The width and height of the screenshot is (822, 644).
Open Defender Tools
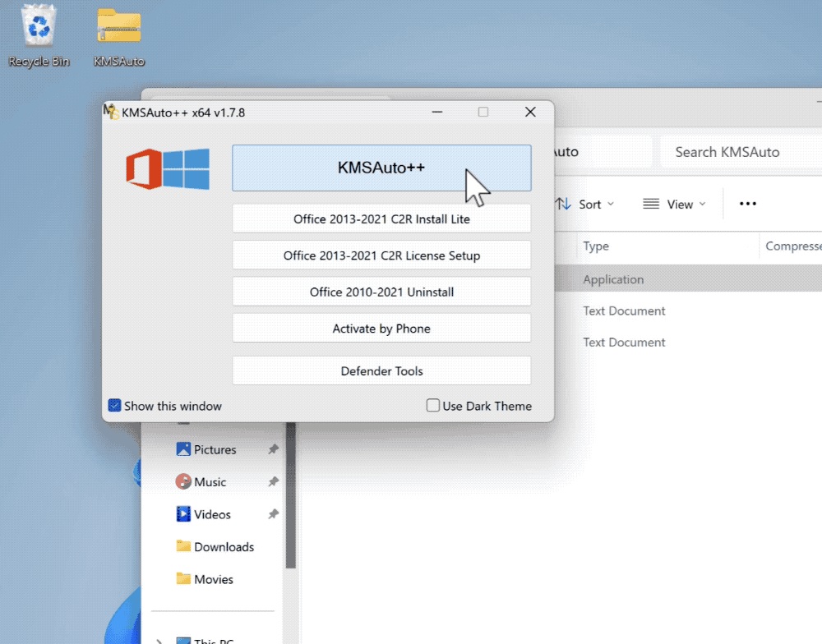click(381, 371)
